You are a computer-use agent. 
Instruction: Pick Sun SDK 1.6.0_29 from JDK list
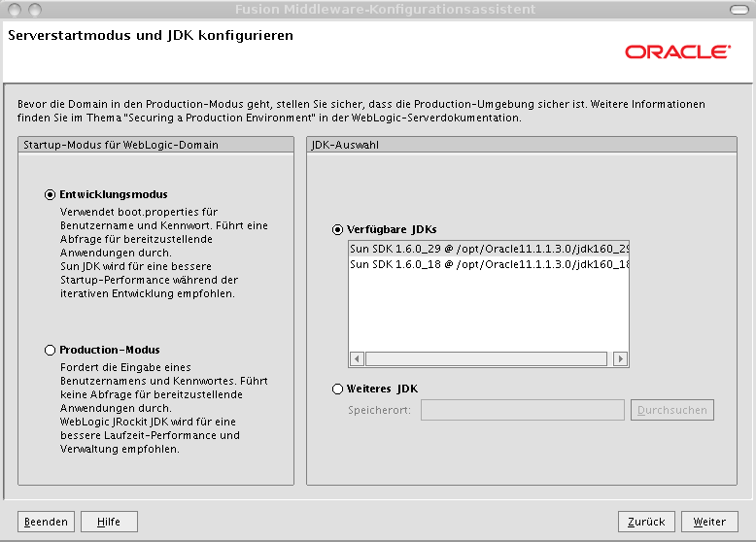coord(489,249)
